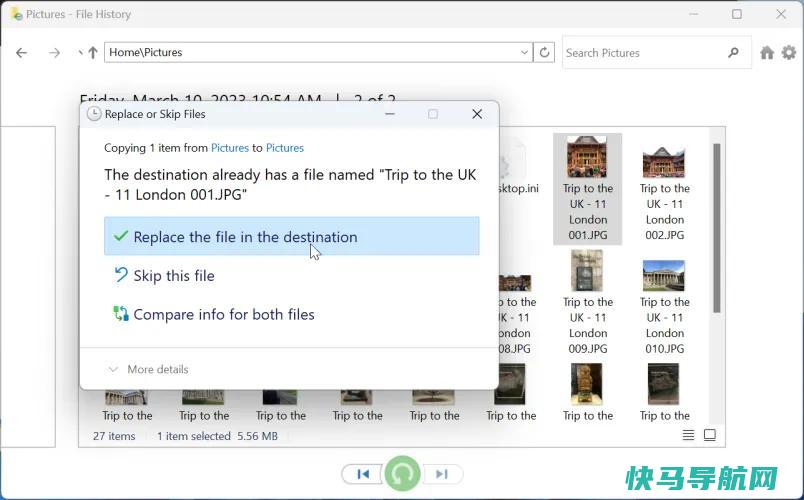Close the Replace or Skip Files dialog
The image size is (804, 500).
477,114
